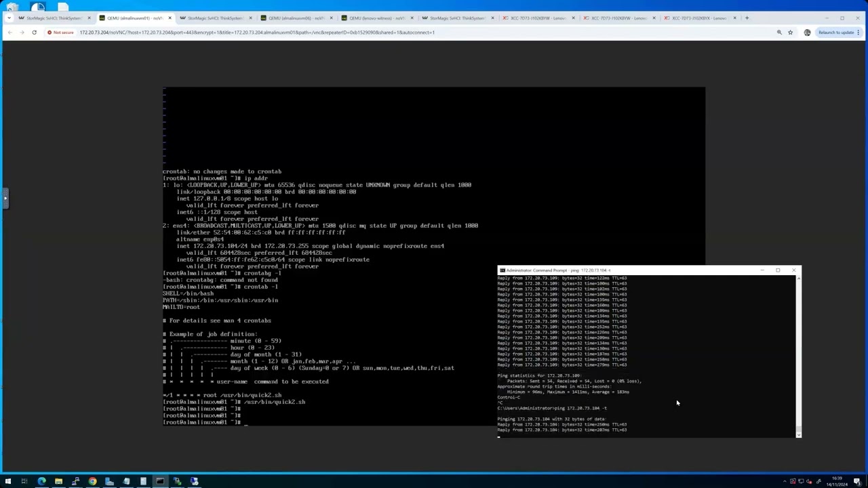Go back in the Chrome browser

tap(9, 32)
